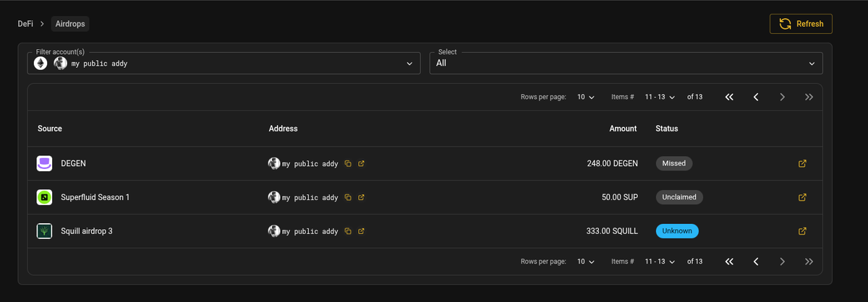Go to first page using bottom pagination
The height and width of the screenshot is (302, 868).
pyautogui.click(x=729, y=262)
